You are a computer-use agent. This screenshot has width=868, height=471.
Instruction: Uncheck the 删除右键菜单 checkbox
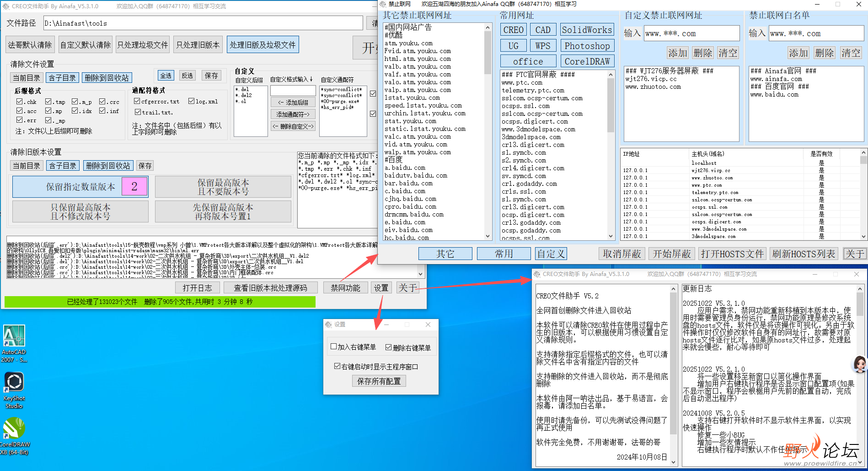click(389, 347)
